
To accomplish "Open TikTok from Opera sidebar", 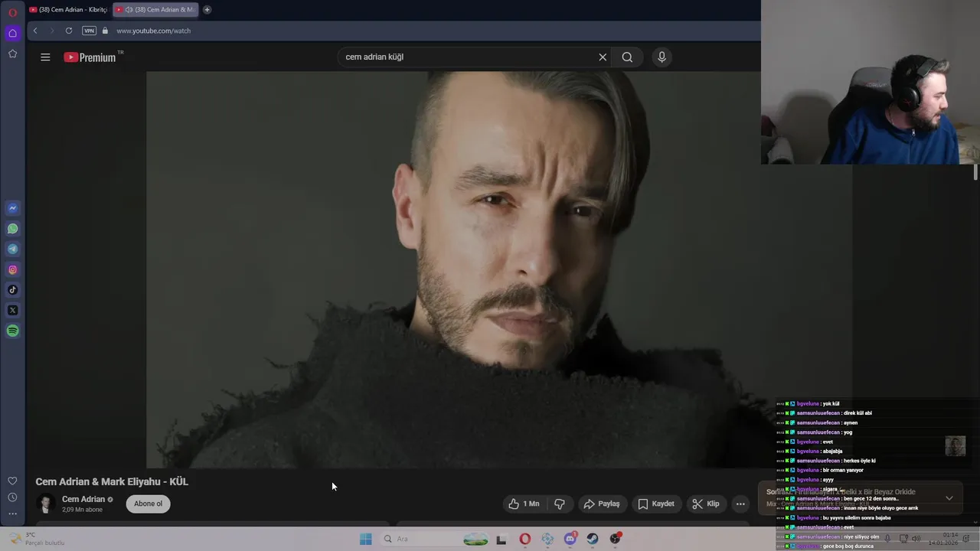I will tap(12, 290).
